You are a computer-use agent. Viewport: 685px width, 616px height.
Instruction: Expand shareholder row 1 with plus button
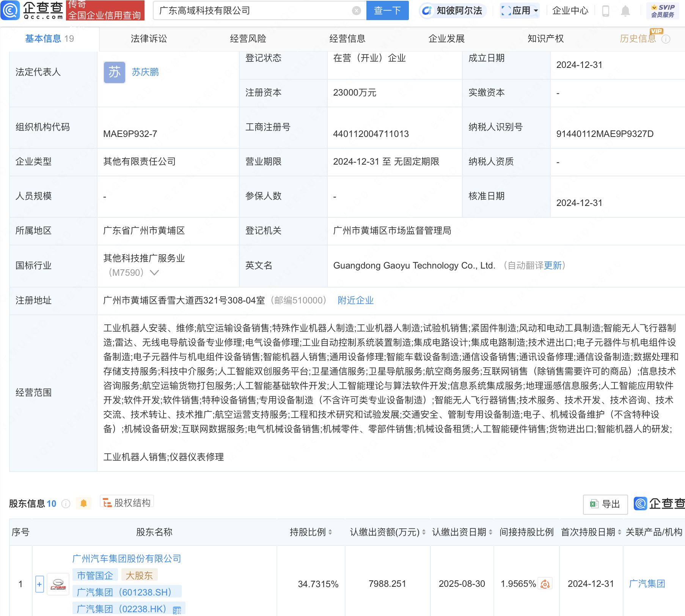coord(39,584)
